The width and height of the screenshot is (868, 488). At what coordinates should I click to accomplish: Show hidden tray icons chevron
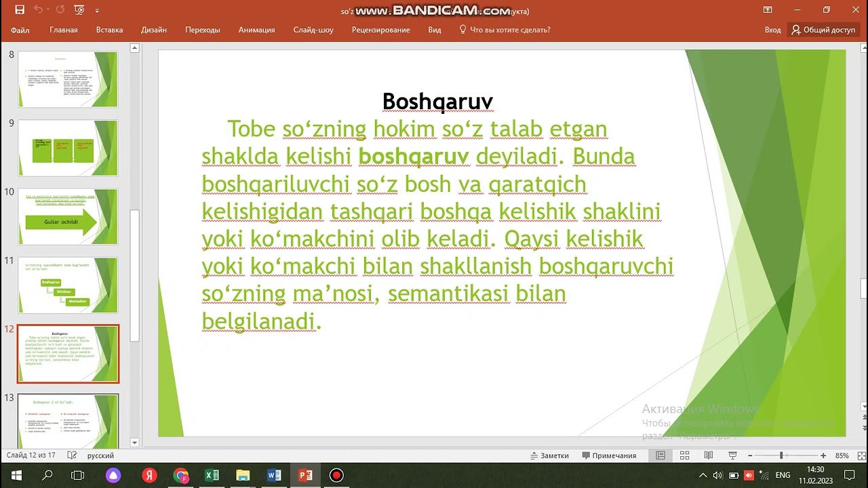(x=703, y=475)
